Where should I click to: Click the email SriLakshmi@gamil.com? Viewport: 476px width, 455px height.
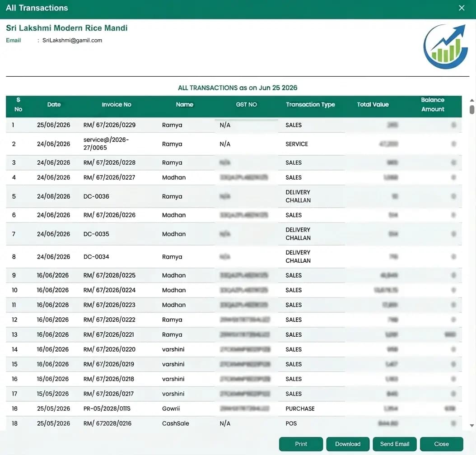[x=72, y=40]
